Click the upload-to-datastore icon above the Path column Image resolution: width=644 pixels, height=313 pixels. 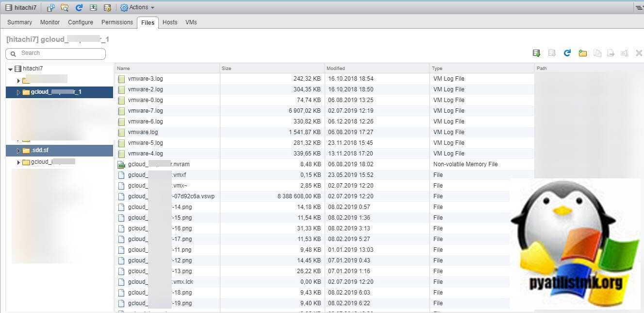[536, 53]
